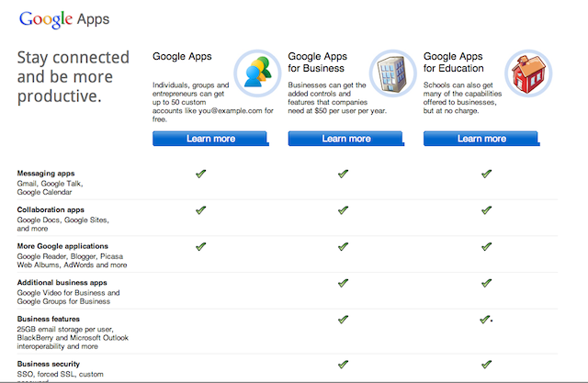The image size is (588, 383).
Task: Click Additional business apps checkmark in Business column
Action: tap(343, 283)
